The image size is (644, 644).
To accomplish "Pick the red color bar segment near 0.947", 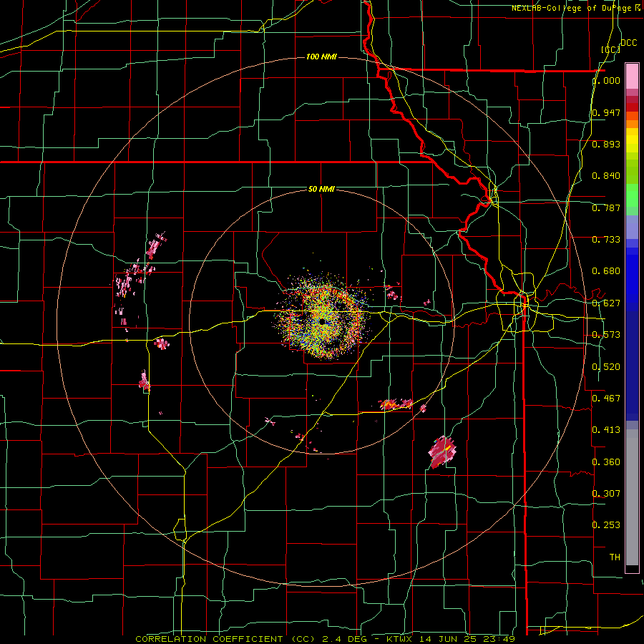I will click(x=632, y=107).
